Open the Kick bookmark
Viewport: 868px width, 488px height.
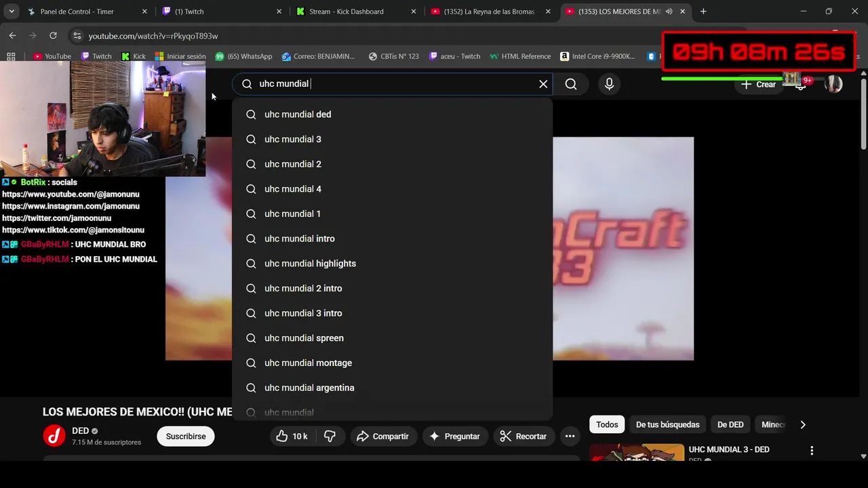coord(134,56)
